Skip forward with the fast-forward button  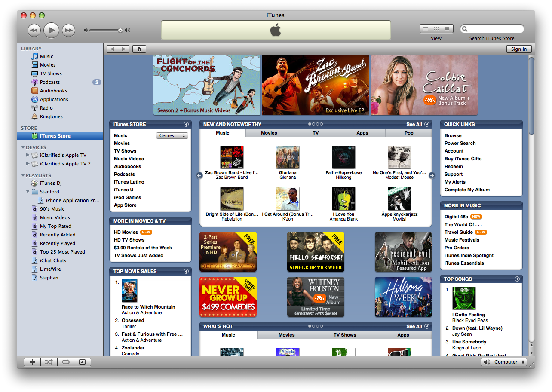pyautogui.click(x=68, y=30)
